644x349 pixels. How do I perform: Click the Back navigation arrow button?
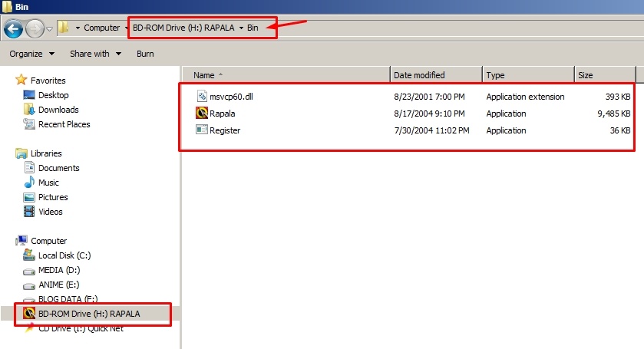click(13, 28)
